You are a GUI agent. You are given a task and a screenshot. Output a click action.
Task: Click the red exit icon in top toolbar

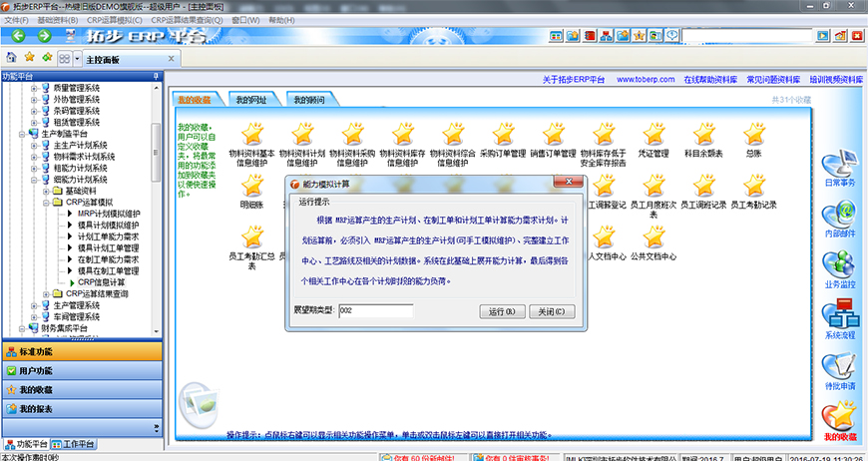[856, 37]
